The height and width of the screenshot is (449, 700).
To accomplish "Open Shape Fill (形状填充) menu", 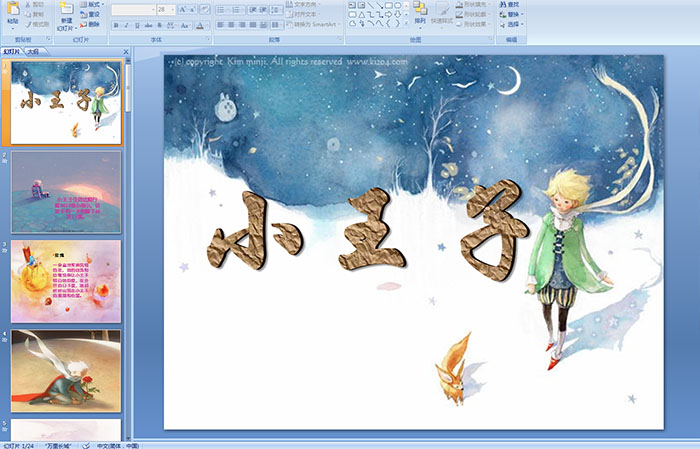I will click(474, 4).
